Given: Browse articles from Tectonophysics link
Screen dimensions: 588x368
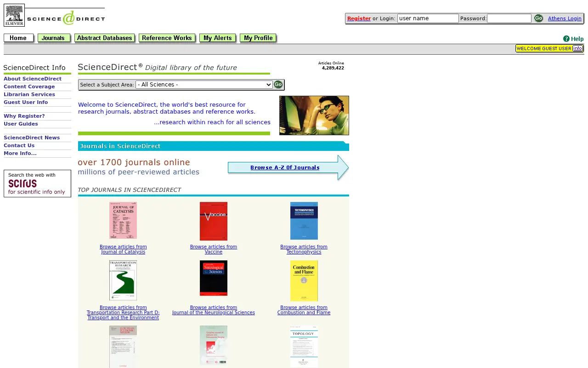Looking at the screenshot, I should (304, 249).
